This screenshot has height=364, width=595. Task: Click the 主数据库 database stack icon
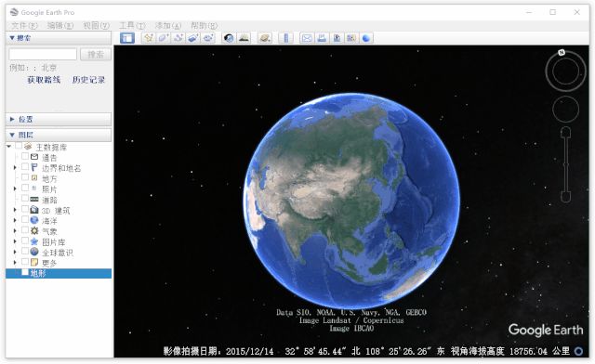click(28, 147)
